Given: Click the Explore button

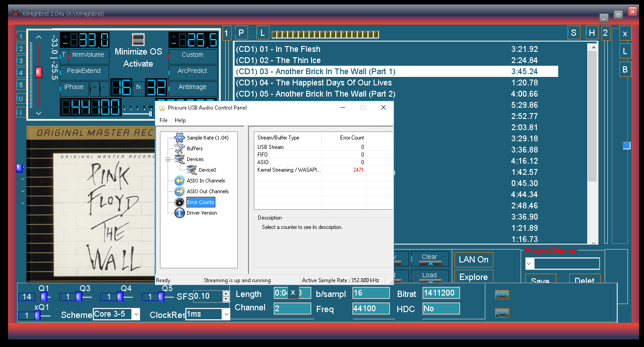Looking at the screenshot, I should tap(474, 277).
